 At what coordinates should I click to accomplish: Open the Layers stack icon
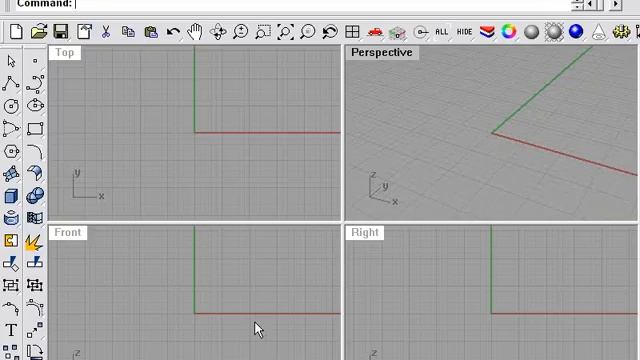pyautogui.click(x=487, y=31)
